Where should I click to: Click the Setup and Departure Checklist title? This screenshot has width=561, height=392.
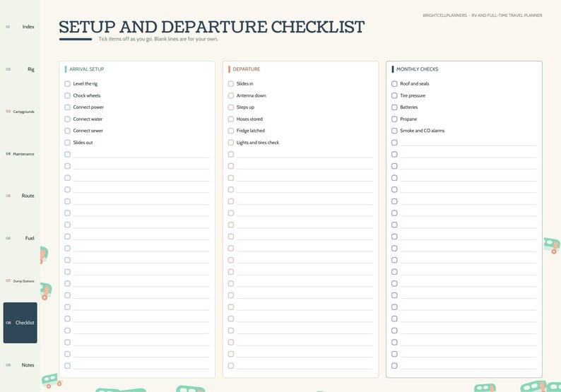211,27
